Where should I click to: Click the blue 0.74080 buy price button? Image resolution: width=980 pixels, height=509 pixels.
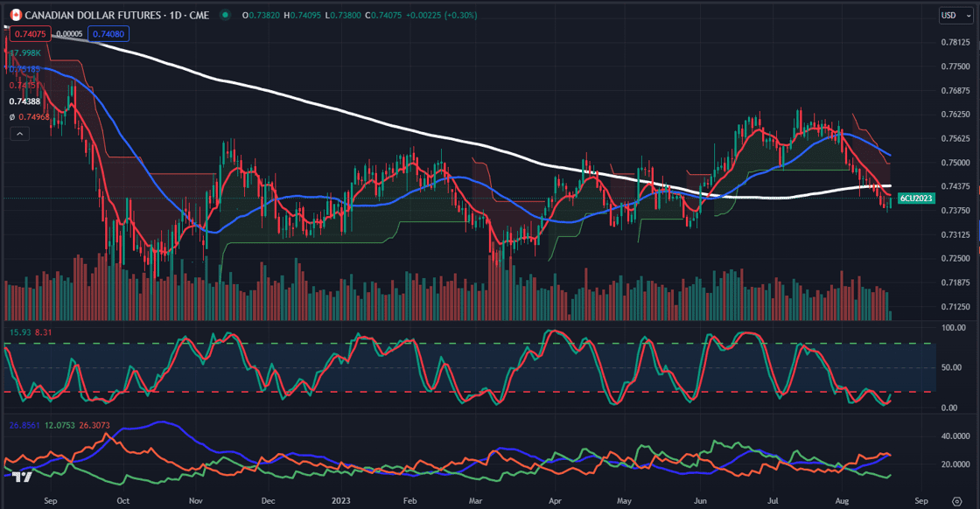(x=108, y=34)
